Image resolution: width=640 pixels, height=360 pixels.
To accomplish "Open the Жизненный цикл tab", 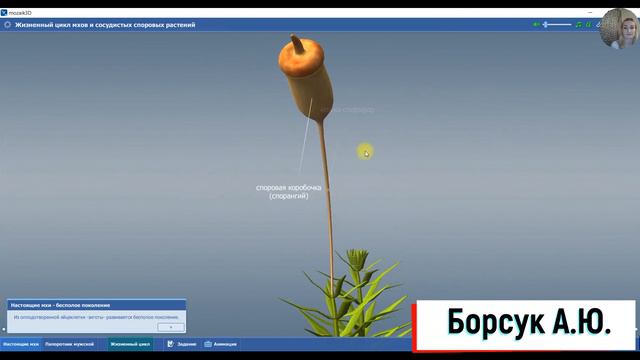I will (130, 344).
